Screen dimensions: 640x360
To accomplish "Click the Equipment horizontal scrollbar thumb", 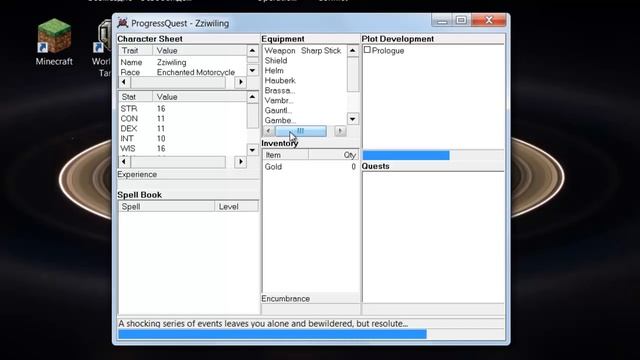I will 301,131.
